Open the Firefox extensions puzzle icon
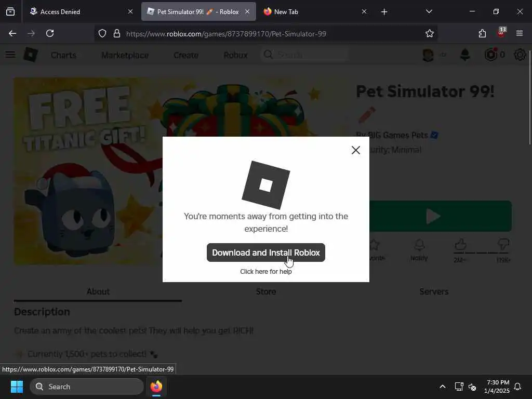 pyautogui.click(x=482, y=33)
